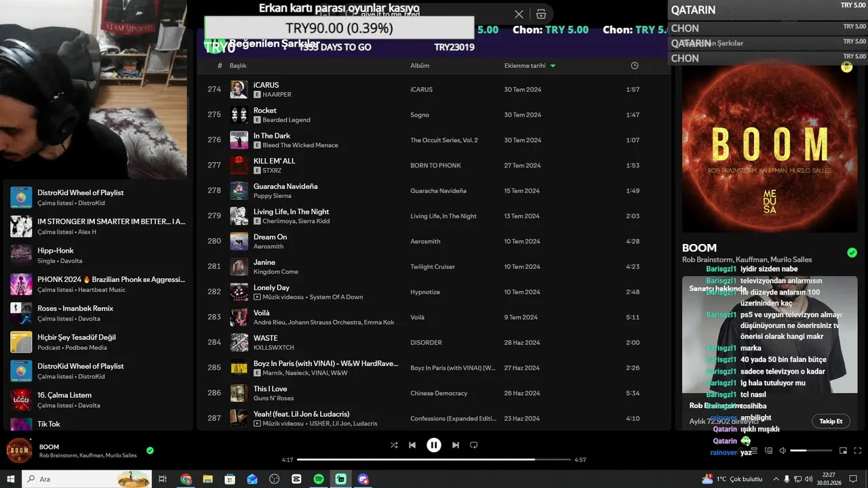The height and width of the screenshot is (488, 868).
Task: Pause the current song BOOM
Action: pos(434,445)
